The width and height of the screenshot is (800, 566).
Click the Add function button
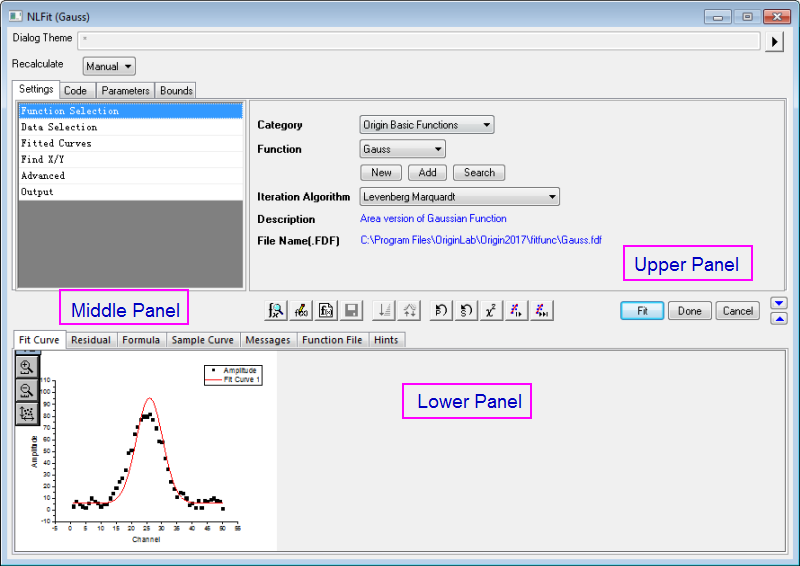427,173
